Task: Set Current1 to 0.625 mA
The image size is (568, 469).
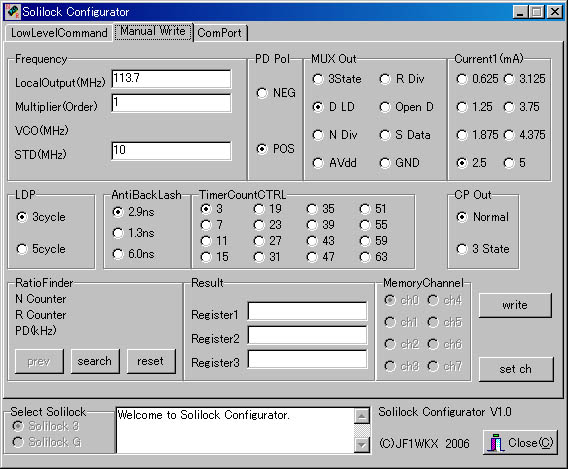Action: (x=477, y=79)
